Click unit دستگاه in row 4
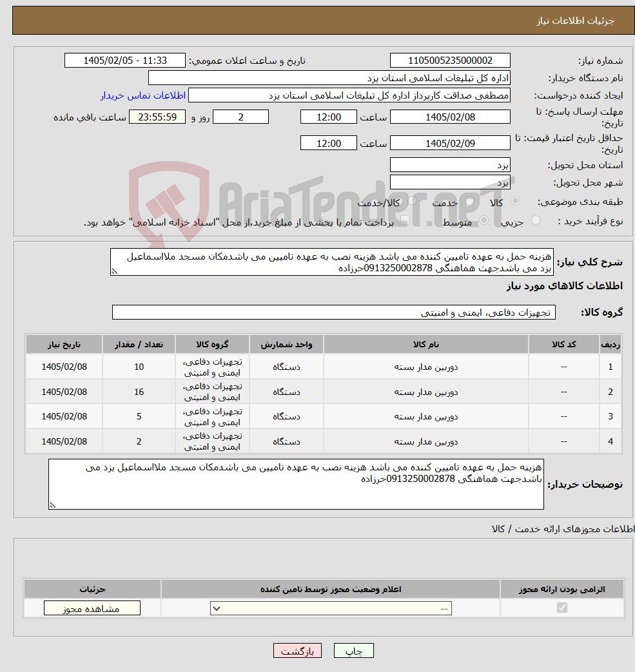This screenshot has height=672, width=635. tap(286, 441)
